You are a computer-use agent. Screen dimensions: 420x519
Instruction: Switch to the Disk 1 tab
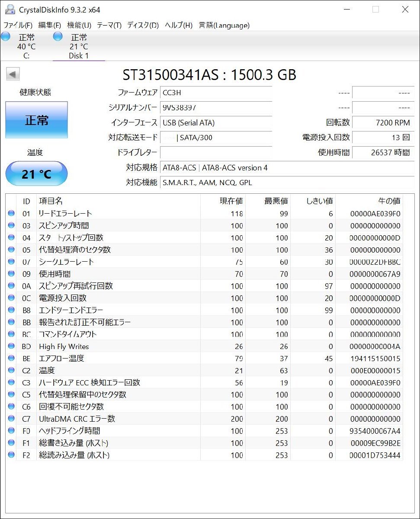click(79, 47)
